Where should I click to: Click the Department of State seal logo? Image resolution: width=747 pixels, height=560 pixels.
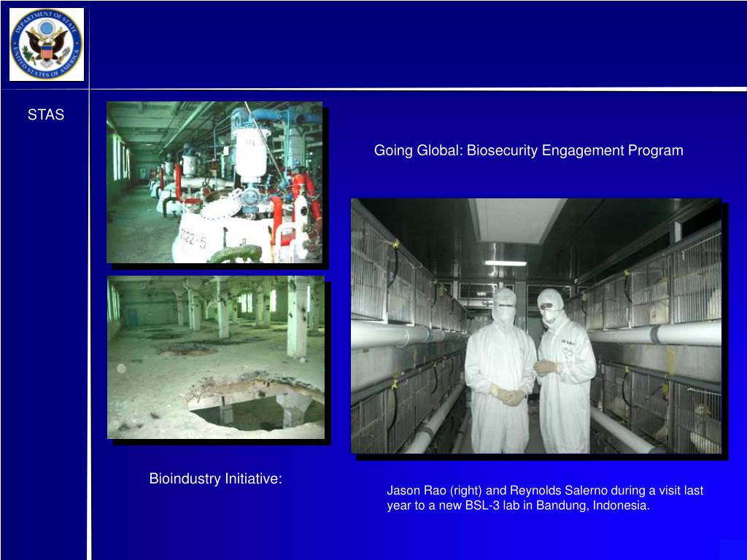[47, 44]
